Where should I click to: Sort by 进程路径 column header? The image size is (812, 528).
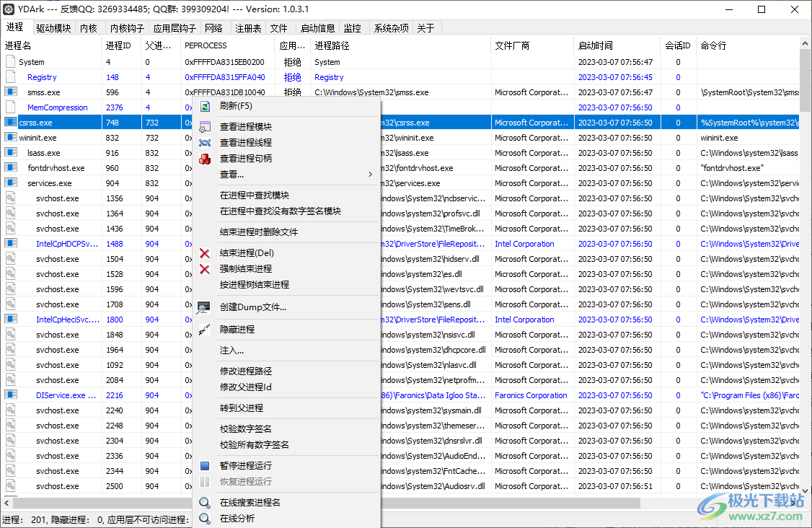point(401,45)
